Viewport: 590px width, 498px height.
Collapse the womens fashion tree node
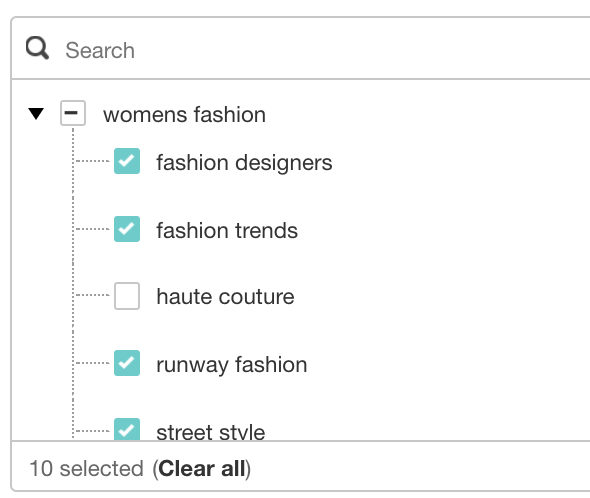point(36,113)
